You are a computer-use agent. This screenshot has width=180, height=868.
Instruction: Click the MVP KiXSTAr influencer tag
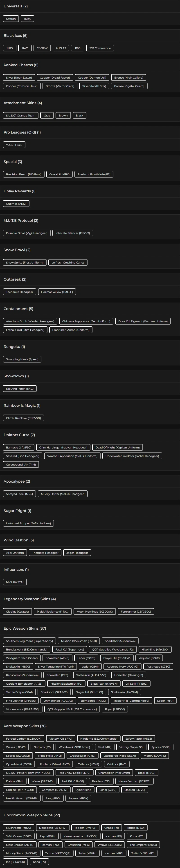click(15, 582)
